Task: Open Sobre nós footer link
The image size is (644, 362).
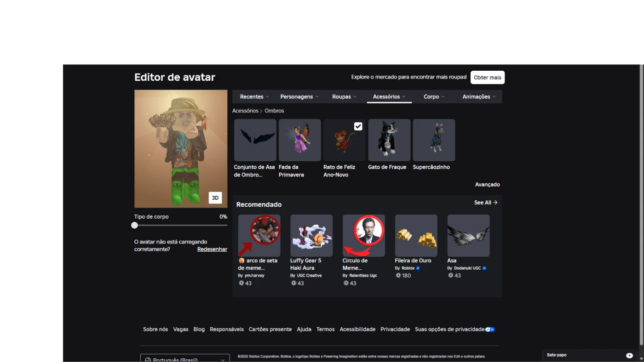Action: coord(155,329)
